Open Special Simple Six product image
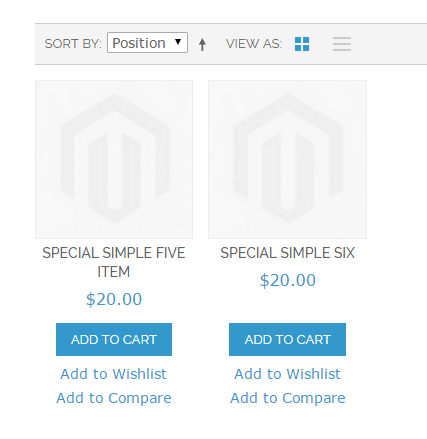 [287, 159]
